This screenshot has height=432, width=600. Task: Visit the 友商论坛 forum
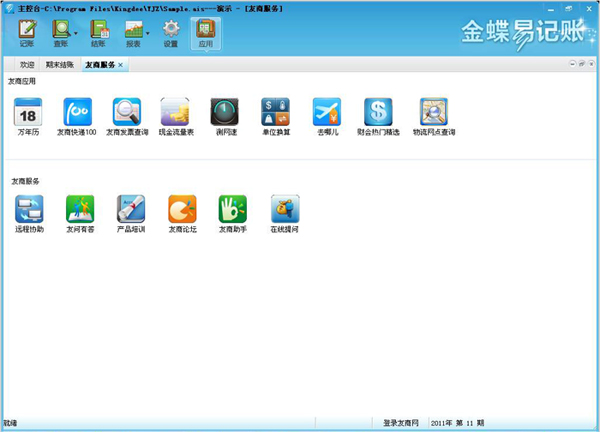(x=183, y=214)
